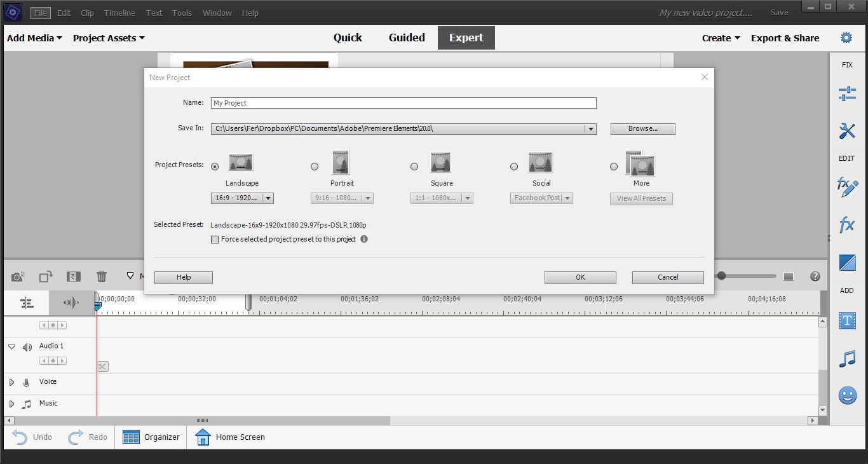Switch to the Guided tab
868x464 pixels.
[407, 38]
